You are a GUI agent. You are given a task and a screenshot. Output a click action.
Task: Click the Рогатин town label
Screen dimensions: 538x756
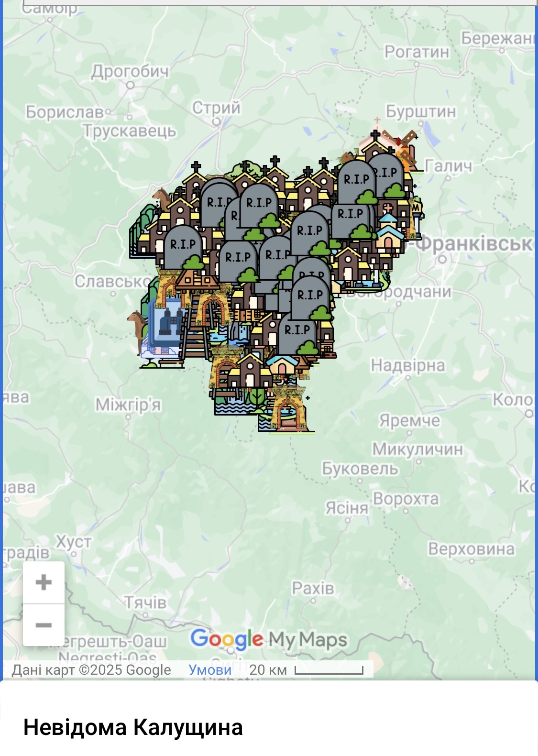[x=417, y=51]
